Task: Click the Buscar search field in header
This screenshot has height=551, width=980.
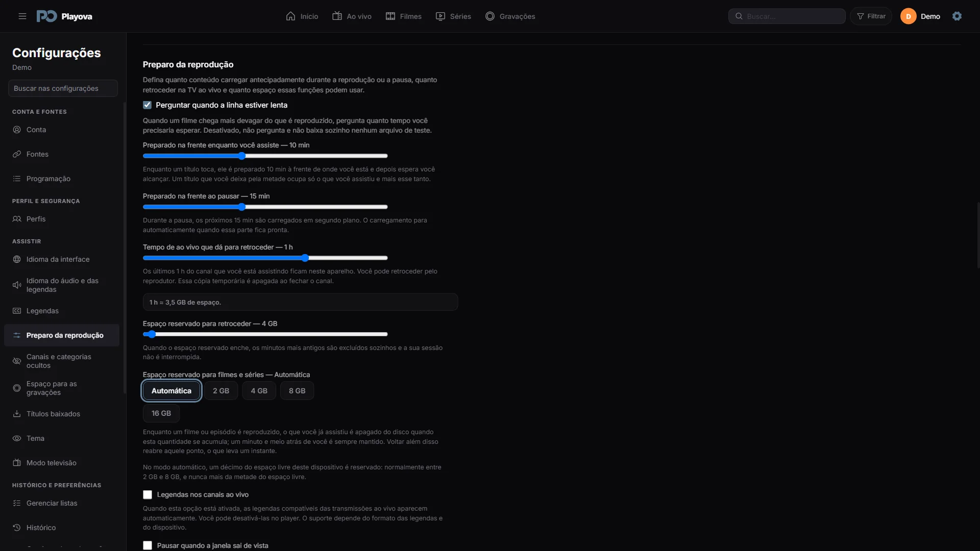Action: [x=787, y=16]
